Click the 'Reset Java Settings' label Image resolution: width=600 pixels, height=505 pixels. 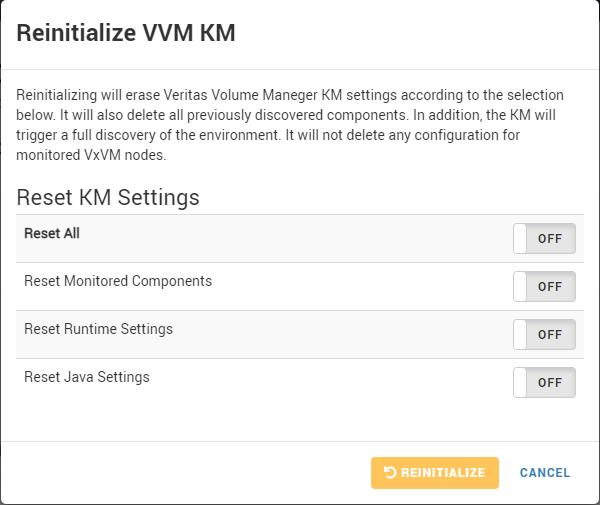[87, 377]
